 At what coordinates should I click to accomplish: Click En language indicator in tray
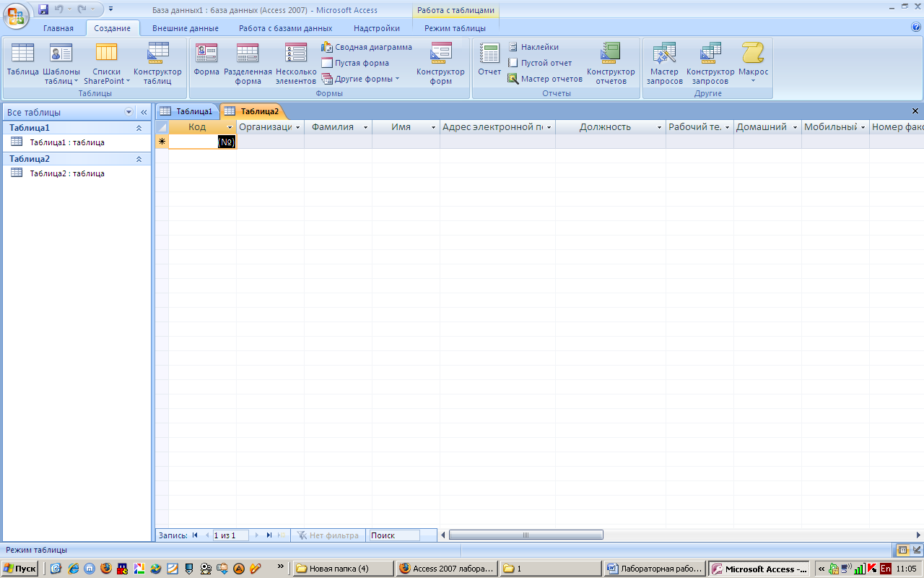click(886, 569)
